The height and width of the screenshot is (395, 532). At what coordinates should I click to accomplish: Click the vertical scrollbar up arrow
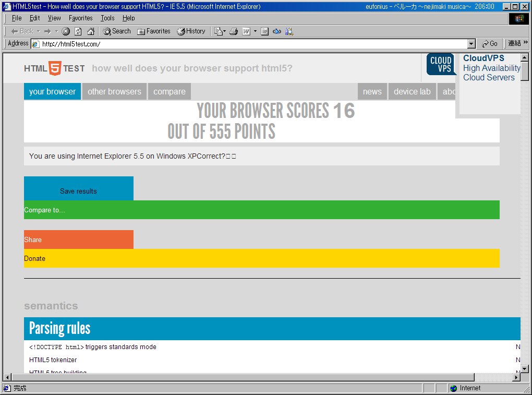coord(525,57)
